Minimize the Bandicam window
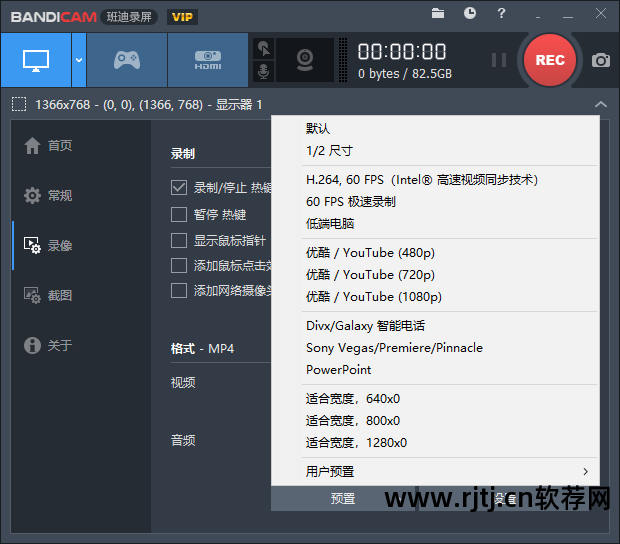620x544 pixels. pyautogui.click(x=568, y=16)
